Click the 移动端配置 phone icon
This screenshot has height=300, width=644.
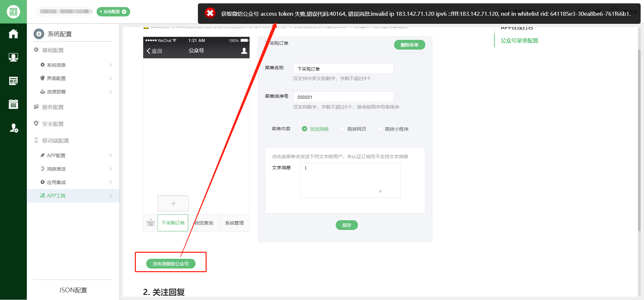[x=36, y=140]
